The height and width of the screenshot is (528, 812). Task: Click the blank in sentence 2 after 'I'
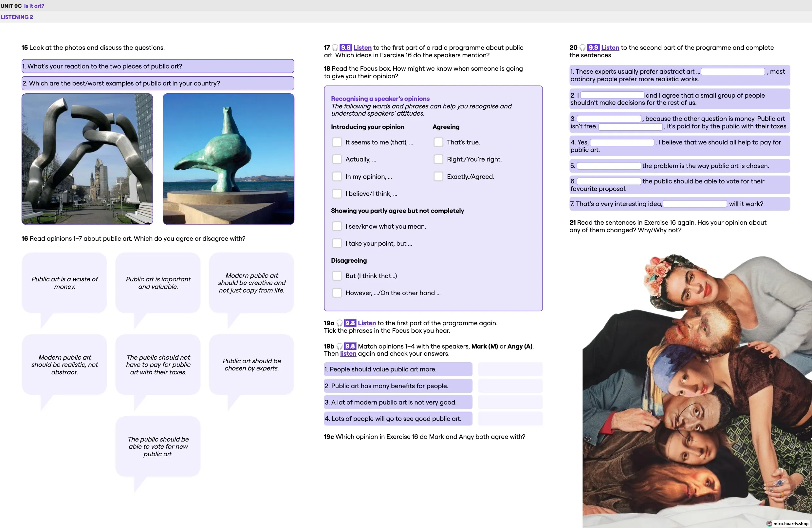[612, 95]
